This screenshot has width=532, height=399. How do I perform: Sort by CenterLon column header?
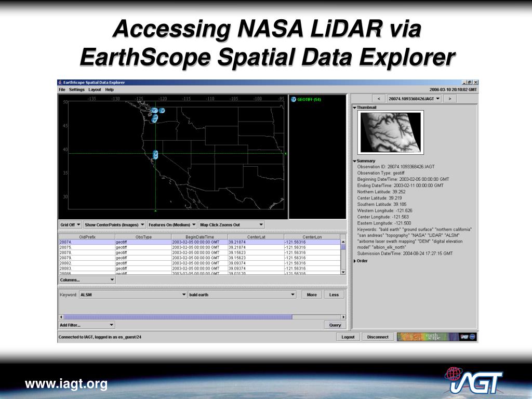point(312,237)
